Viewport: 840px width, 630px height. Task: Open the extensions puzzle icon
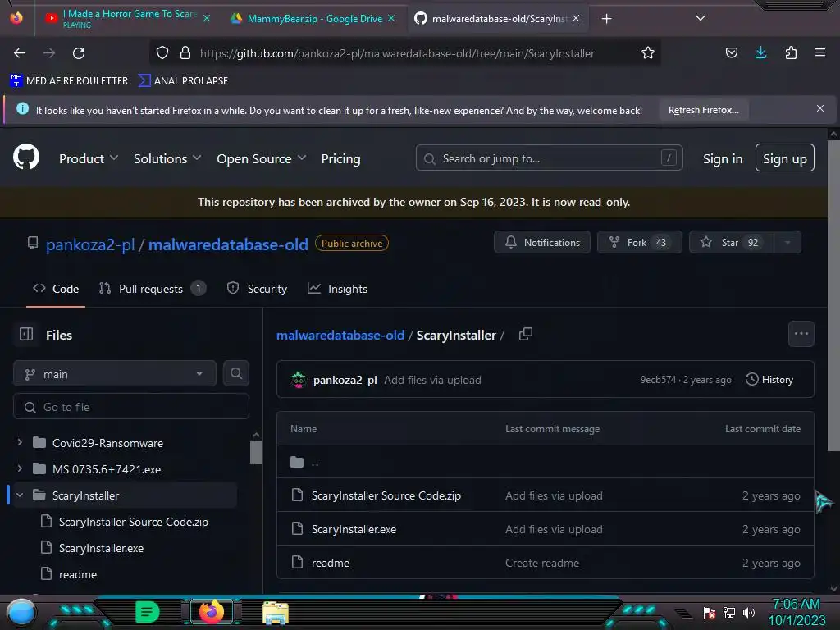click(x=791, y=53)
